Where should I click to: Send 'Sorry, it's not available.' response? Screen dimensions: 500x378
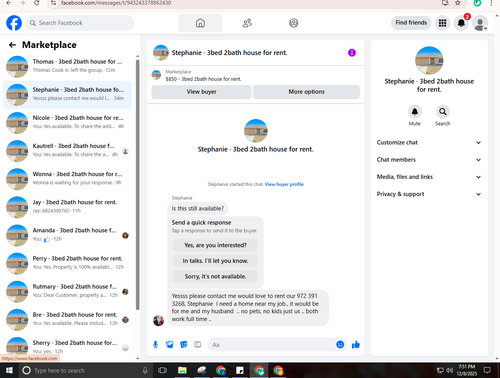click(215, 276)
